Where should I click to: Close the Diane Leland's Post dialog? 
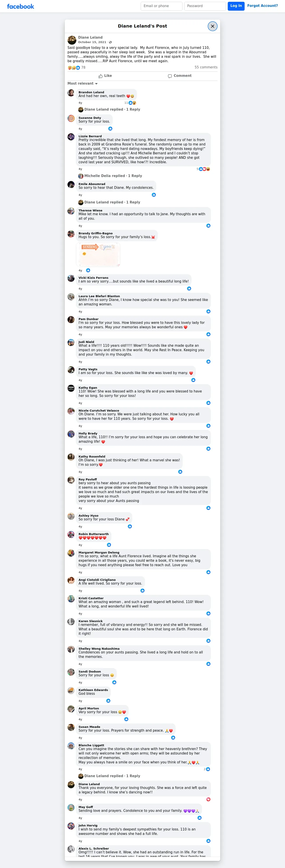coord(213,26)
